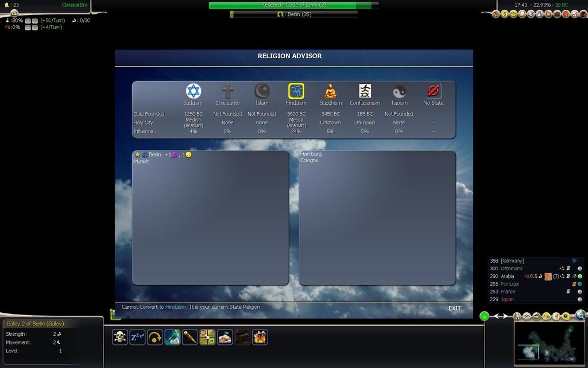
Task: Click Arabia's green attitude face icon
Action: 580,277
